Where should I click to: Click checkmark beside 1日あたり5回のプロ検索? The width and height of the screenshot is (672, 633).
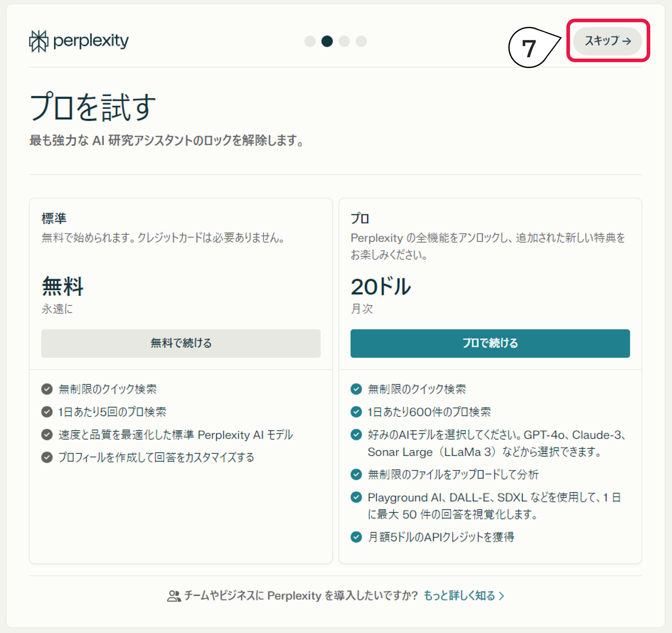pyautogui.click(x=47, y=412)
